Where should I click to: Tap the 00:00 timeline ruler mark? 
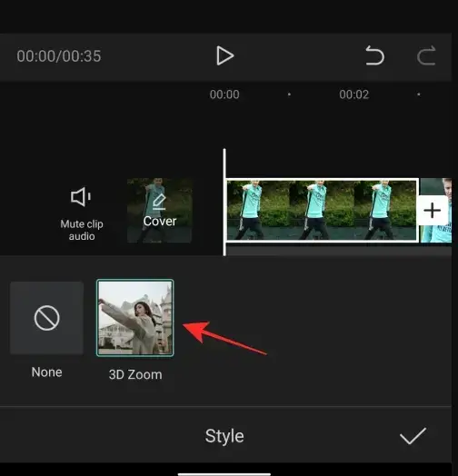(x=224, y=94)
